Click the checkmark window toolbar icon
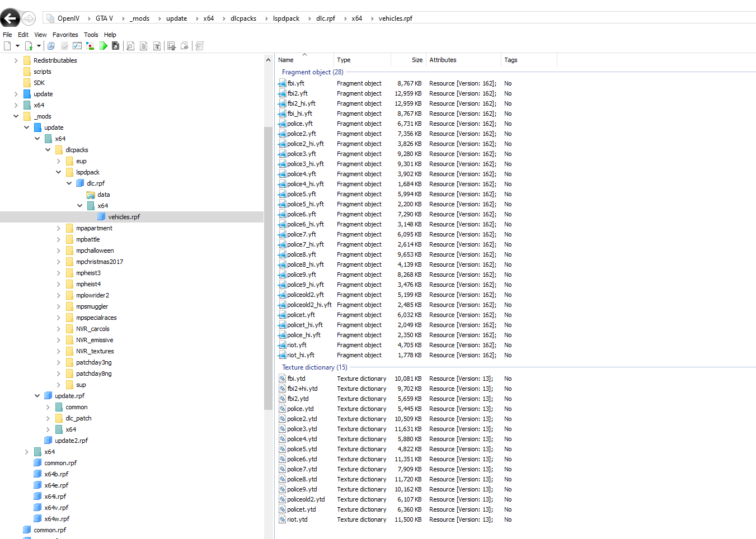This screenshot has width=756, height=539. (77, 46)
